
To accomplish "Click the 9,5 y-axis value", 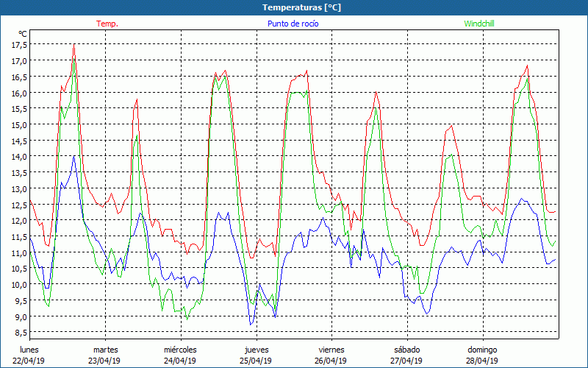I will click(x=21, y=300).
